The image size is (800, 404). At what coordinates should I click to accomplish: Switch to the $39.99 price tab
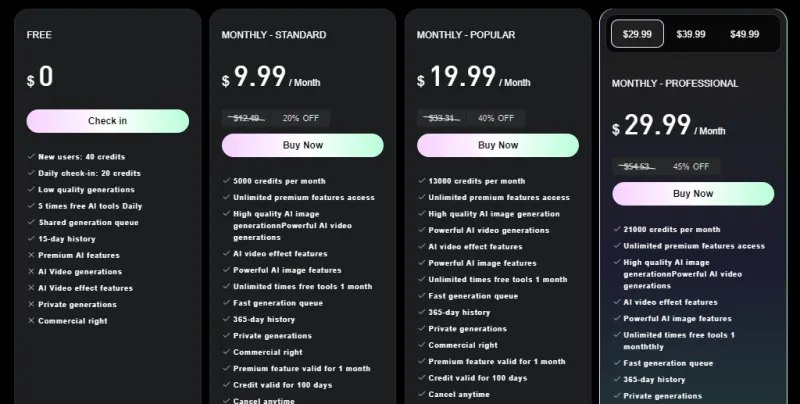(x=691, y=34)
